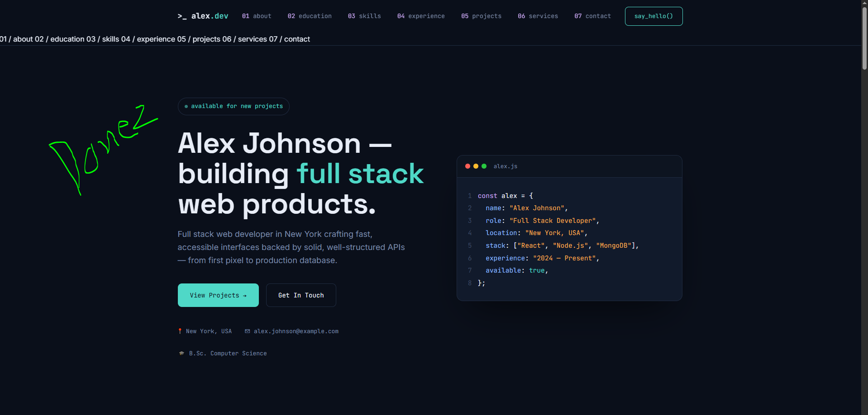The image size is (868, 415).
Task: Click the red window dot in alex.js
Action: tap(467, 166)
